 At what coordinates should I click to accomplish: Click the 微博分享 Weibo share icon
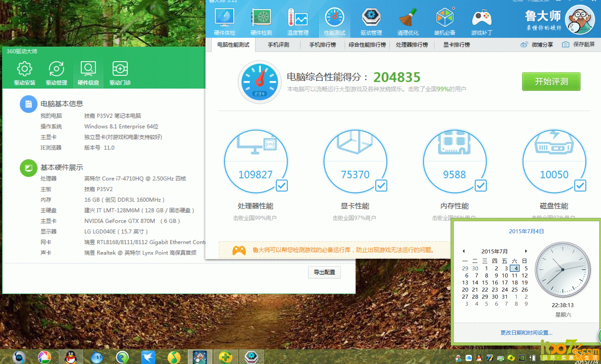point(524,45)
